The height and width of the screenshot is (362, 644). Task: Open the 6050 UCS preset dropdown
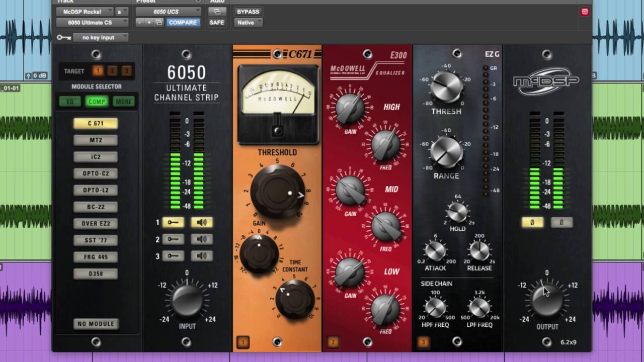pyautogui.click(x=169, y=12)
